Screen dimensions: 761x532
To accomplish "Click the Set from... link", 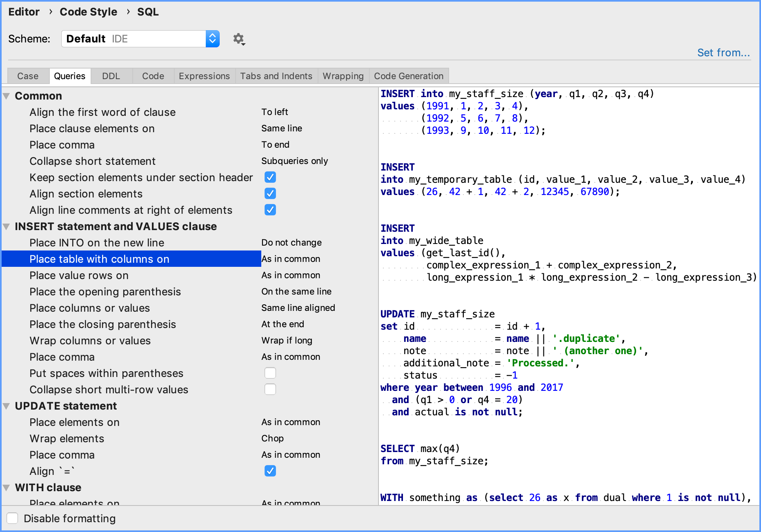I will [x=723, y=53].
